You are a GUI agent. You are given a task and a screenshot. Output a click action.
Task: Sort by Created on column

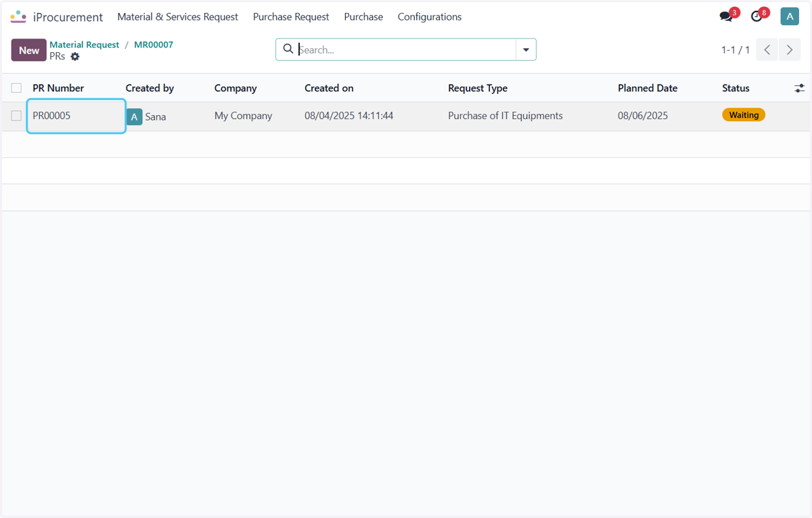click(329, 88)
